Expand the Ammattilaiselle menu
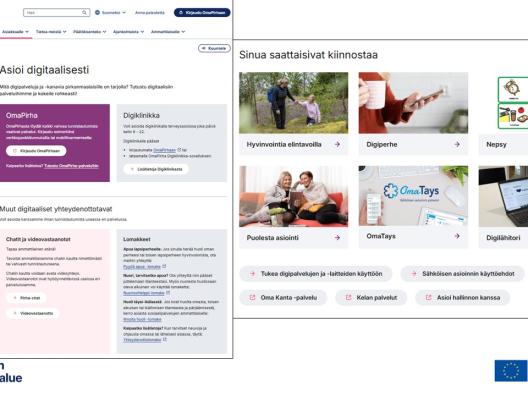 (x=168, y=32)
